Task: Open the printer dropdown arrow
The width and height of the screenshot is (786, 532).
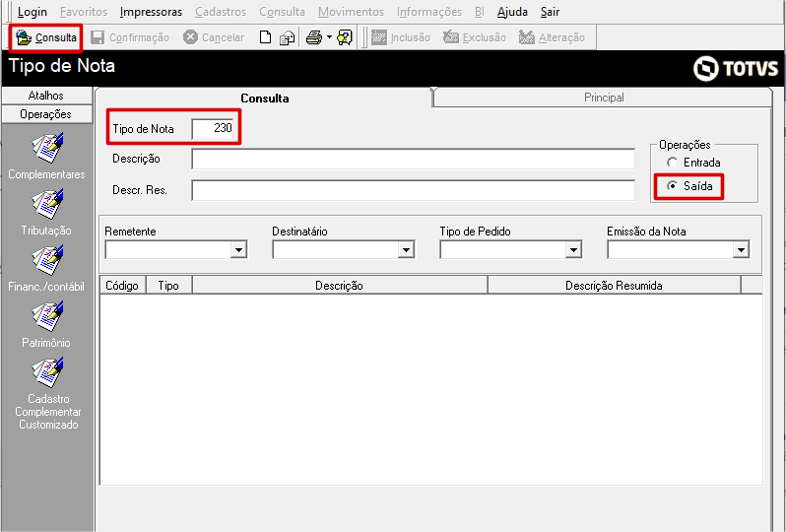Action: click(x=329, y=37)
